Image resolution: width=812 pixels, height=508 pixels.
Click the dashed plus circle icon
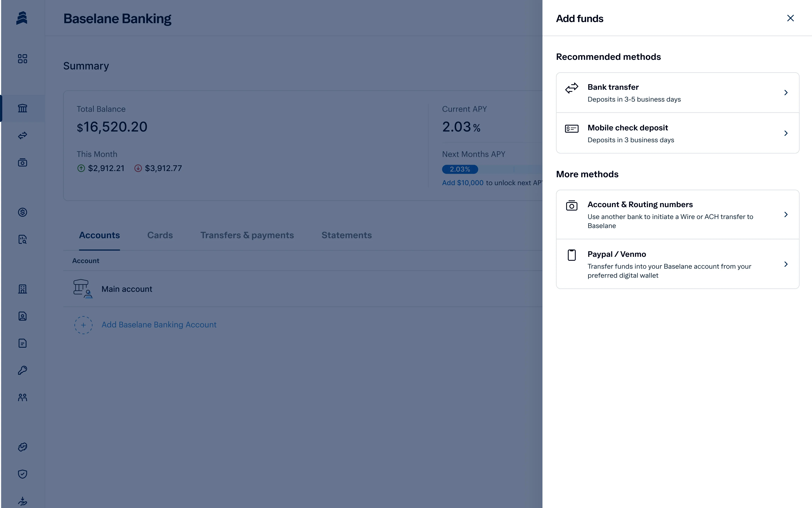pyautogui.click(x=83, y=325)
